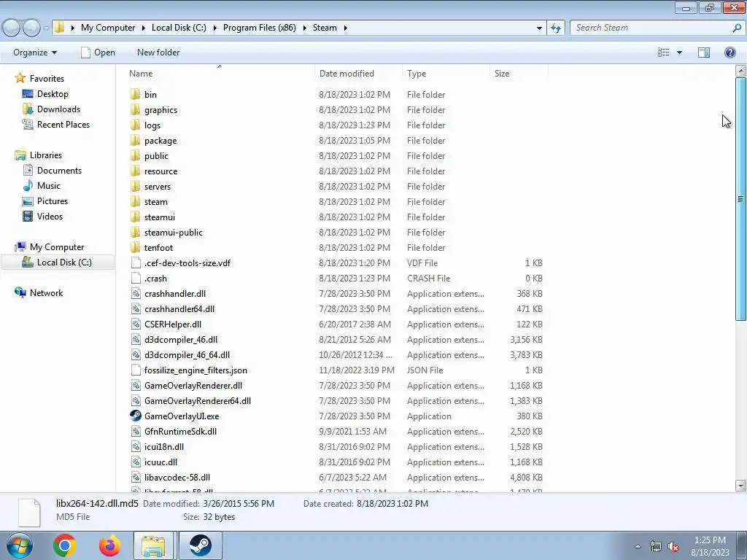The height and width of the screenshot is (560, 747).
Task: Click the Favorites star icon
Action: click(20, 77)
